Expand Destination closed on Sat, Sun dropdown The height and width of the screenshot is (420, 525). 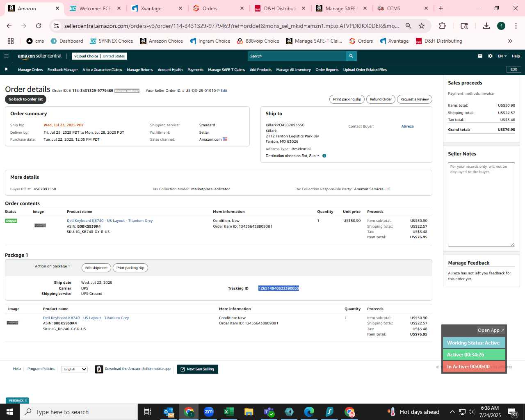point(292,156)
